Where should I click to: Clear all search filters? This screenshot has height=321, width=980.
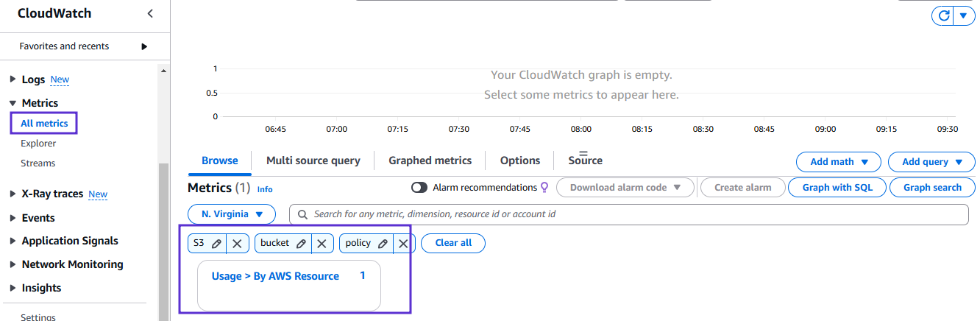click(453, 243)
